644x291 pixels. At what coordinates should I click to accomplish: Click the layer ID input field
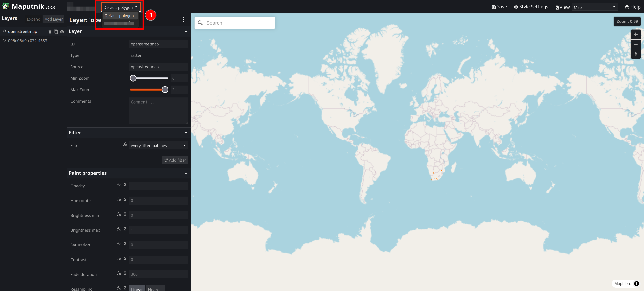click(158, 44)
